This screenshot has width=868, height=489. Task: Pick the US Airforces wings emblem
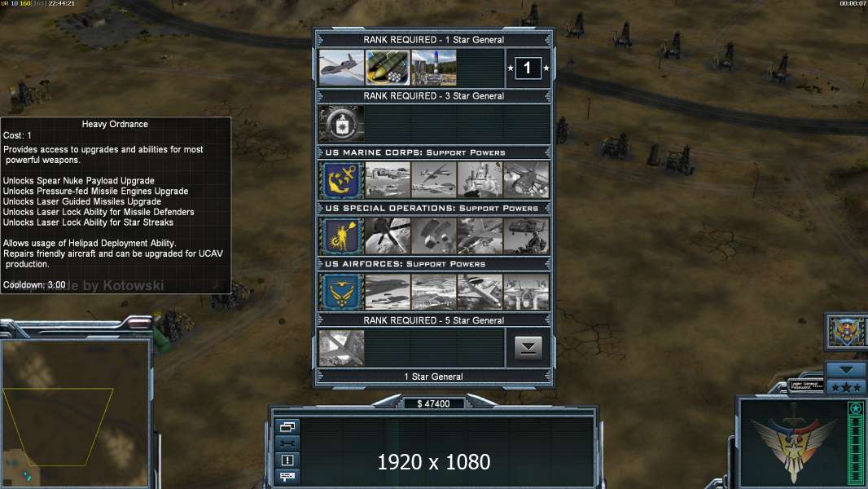[341, 292]
